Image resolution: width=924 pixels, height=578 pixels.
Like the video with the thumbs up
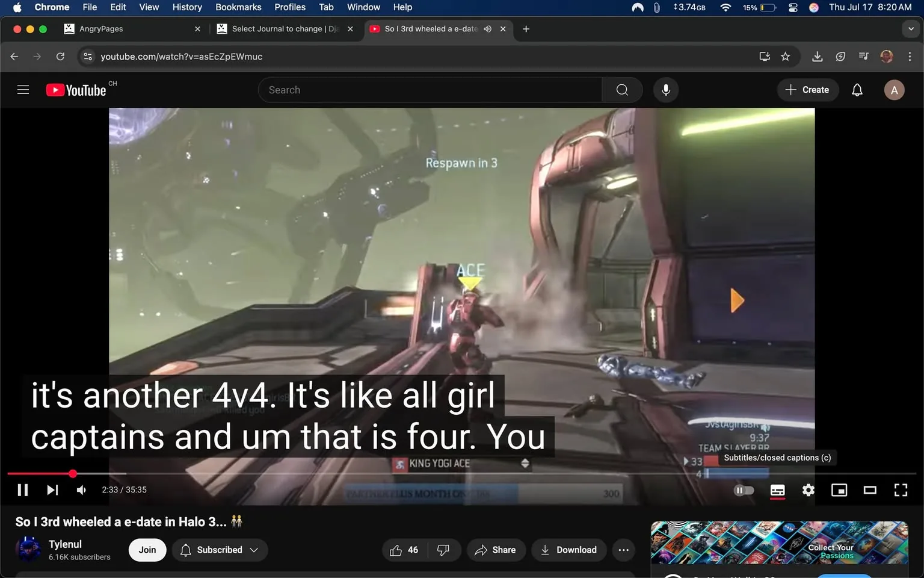coord(396,550)
